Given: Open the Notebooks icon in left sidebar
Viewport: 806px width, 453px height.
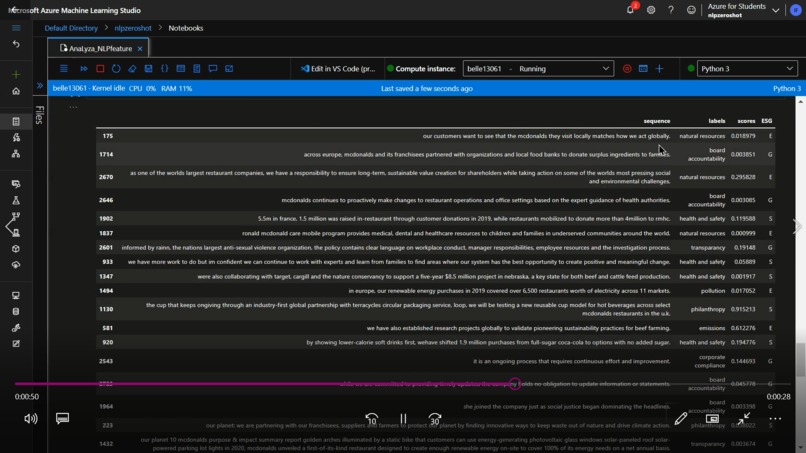Looking at the screenshot, I should [16, 121].
